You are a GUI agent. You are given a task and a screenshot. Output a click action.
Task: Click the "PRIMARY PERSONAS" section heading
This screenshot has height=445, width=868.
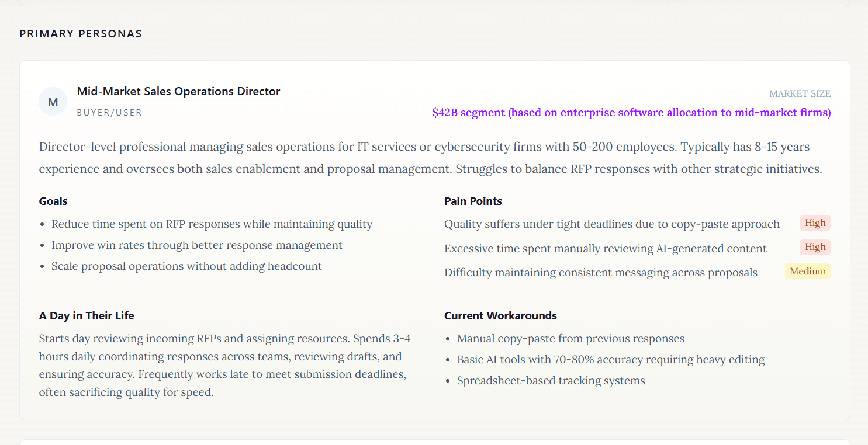click(81, 34)
